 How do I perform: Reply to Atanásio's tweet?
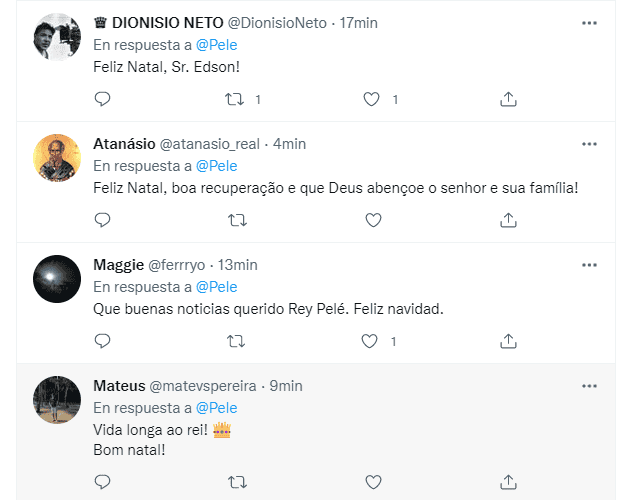[102, 220]
